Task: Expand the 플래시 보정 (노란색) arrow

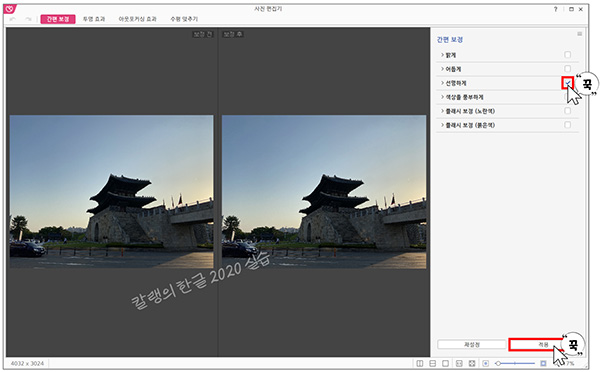Action: click(x=442, y=111)
